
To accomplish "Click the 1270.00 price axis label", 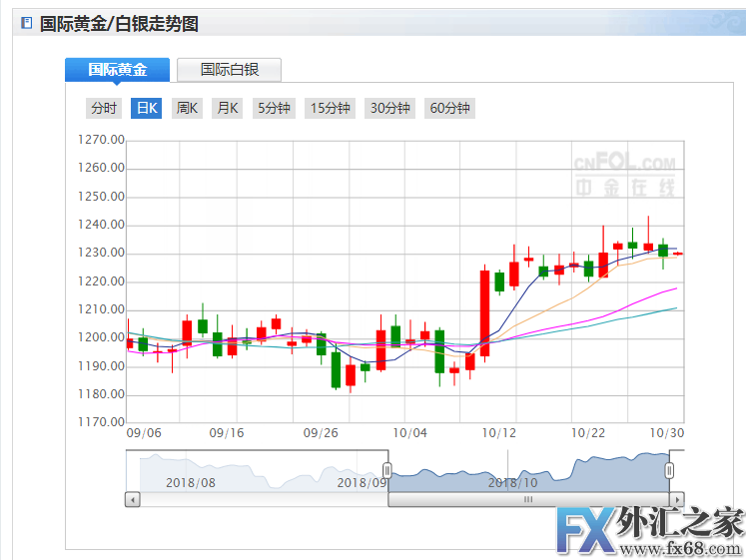I will point(101,140).
